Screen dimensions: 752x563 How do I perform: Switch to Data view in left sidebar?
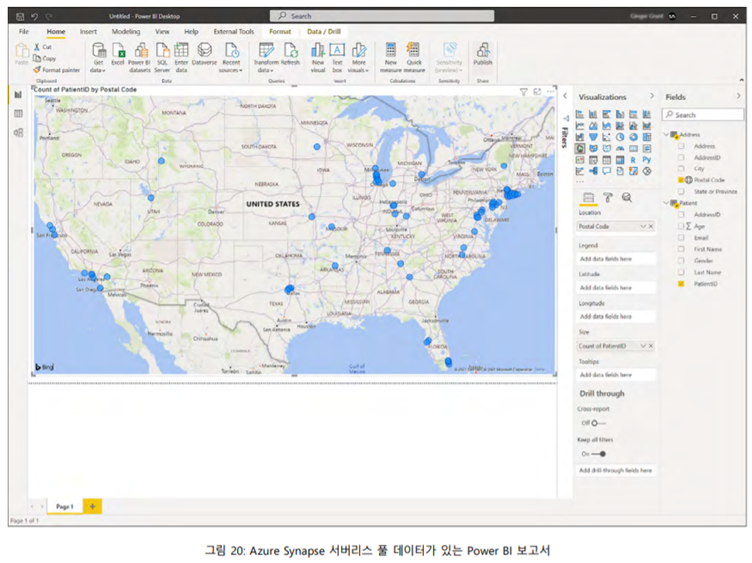coord(18,114)
